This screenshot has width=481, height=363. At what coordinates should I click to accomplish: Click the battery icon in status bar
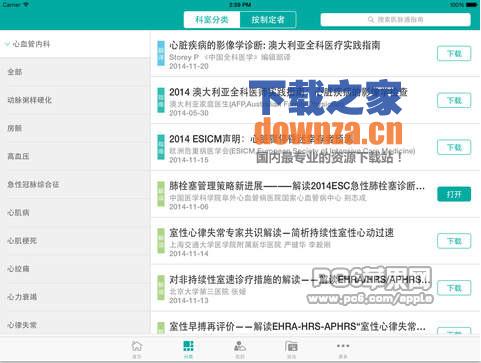pyautogui.click(x=472, y=5)
